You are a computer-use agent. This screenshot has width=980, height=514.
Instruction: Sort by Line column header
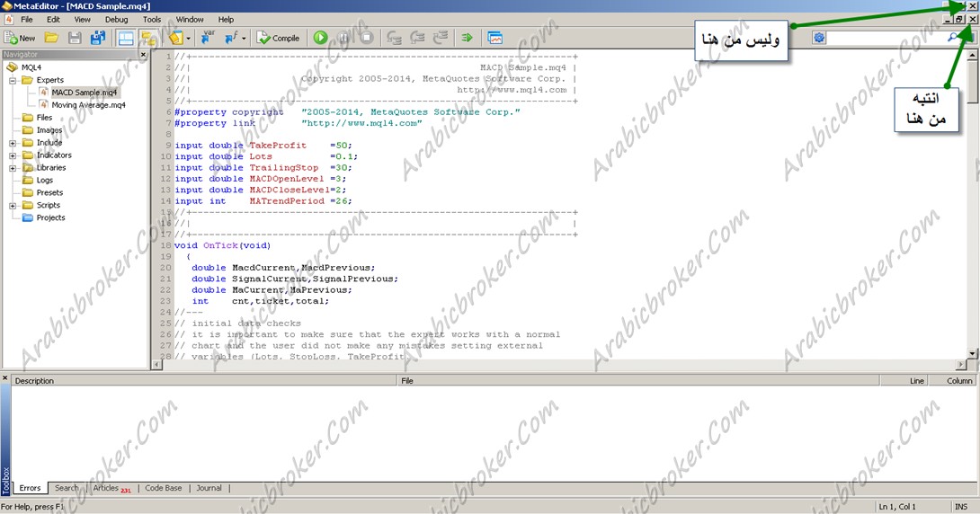pos(904,380)
